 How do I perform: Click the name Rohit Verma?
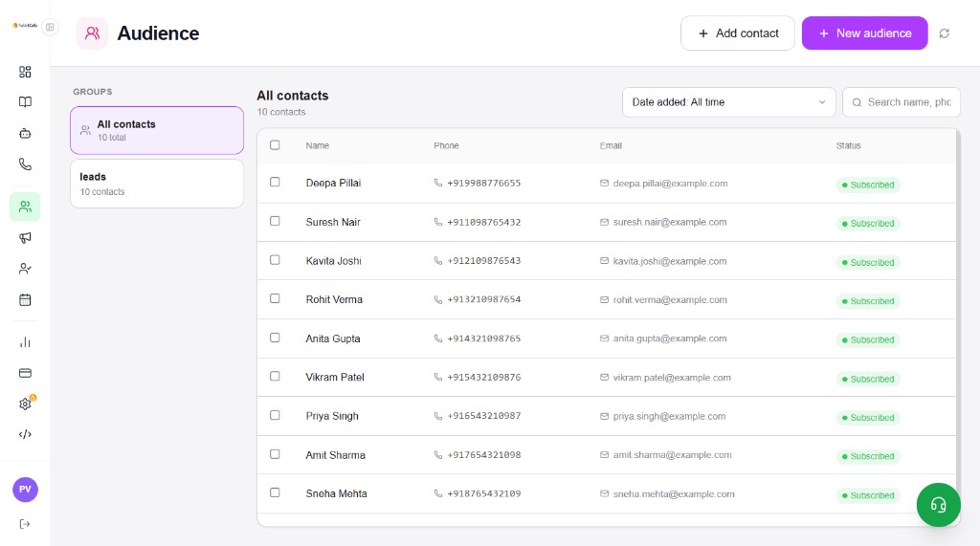click(334, 300)
